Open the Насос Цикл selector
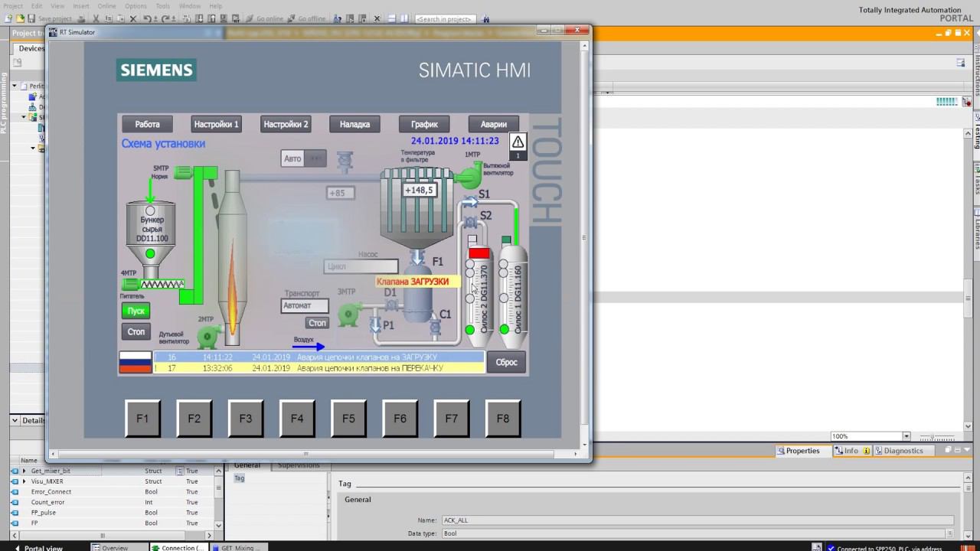 click(x=361, y=266)
